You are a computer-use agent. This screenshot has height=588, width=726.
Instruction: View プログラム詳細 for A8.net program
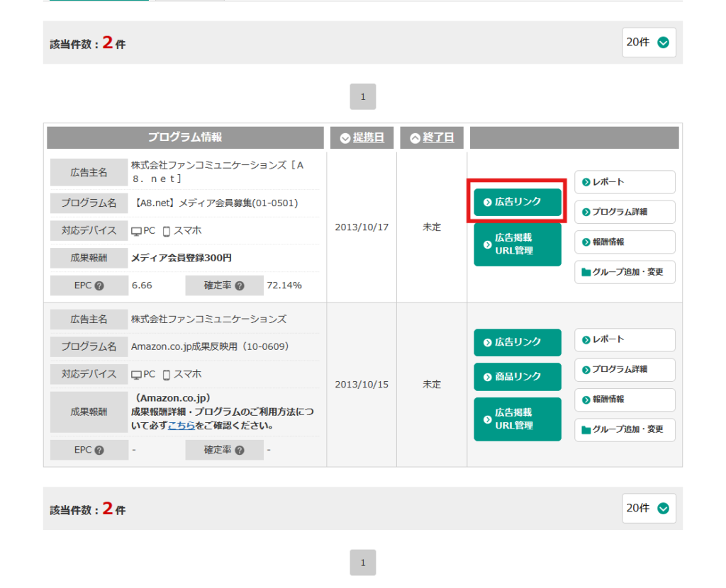click(625, 212)
